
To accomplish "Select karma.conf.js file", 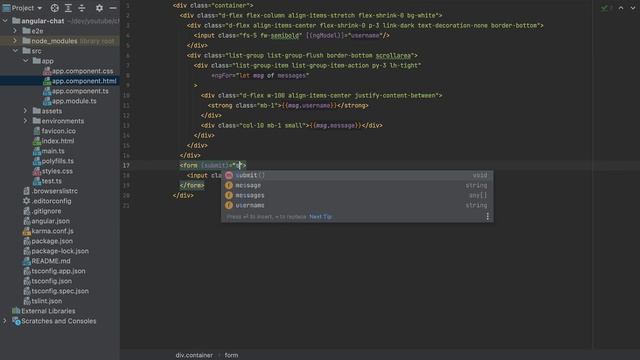I will click(x=48, y=231).
